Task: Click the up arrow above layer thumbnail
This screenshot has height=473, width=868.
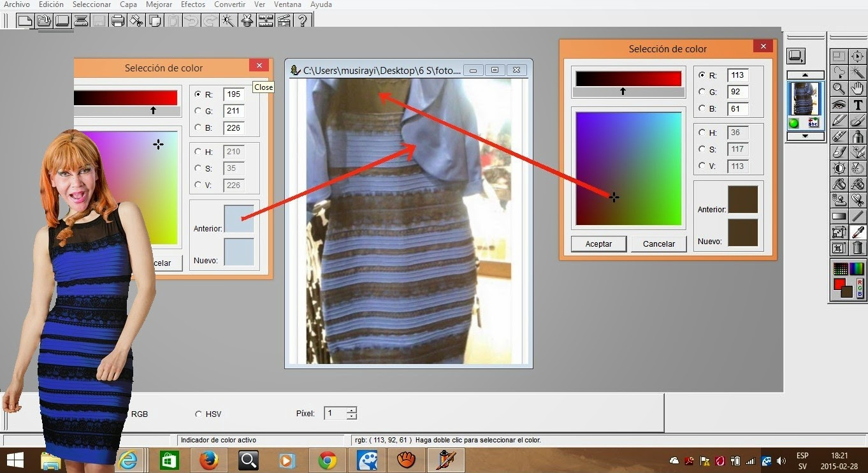Action: (x=805, y=75)
